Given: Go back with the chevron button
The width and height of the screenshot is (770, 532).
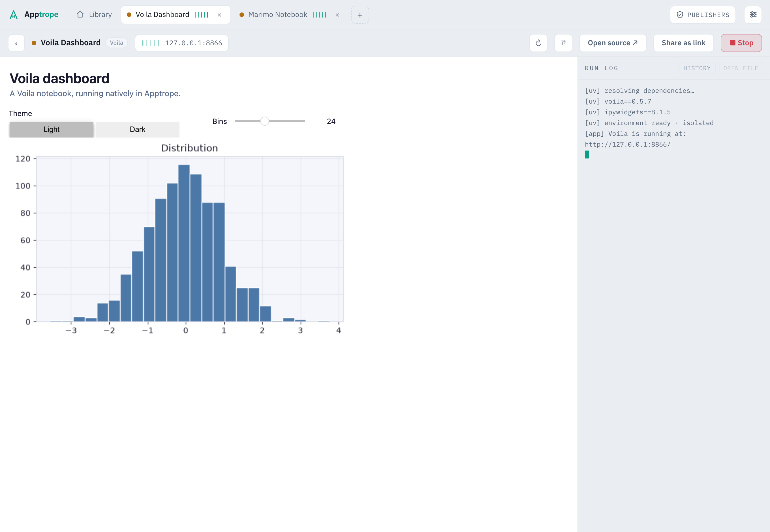Looking at the screenshot, I should point(16,43).
